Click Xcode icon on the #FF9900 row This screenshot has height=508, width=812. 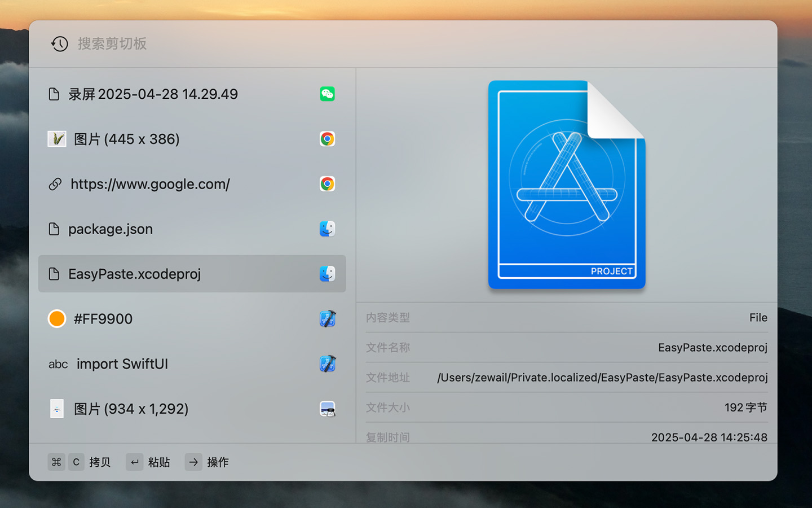[x=327, y=319]
